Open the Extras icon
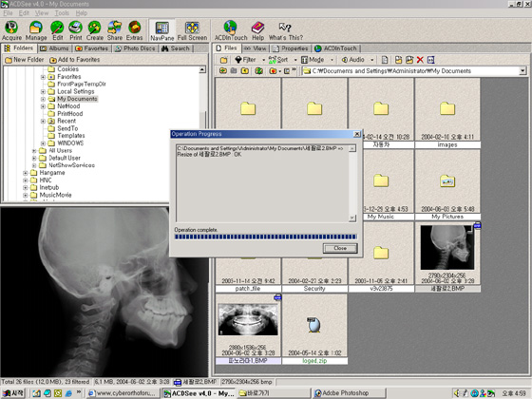This screenshot has width=532, height=399. (134, 30)
